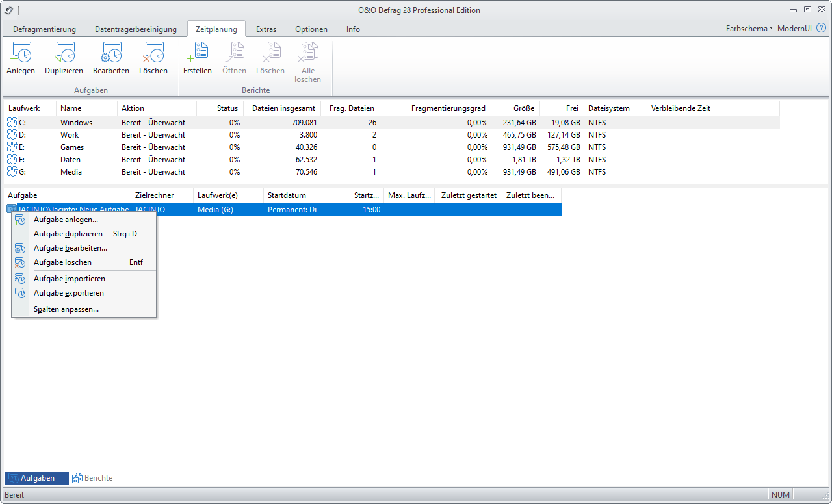Open the Defragmentierung ribbon tab
The image size is (832, 504).
click(44, 29)
